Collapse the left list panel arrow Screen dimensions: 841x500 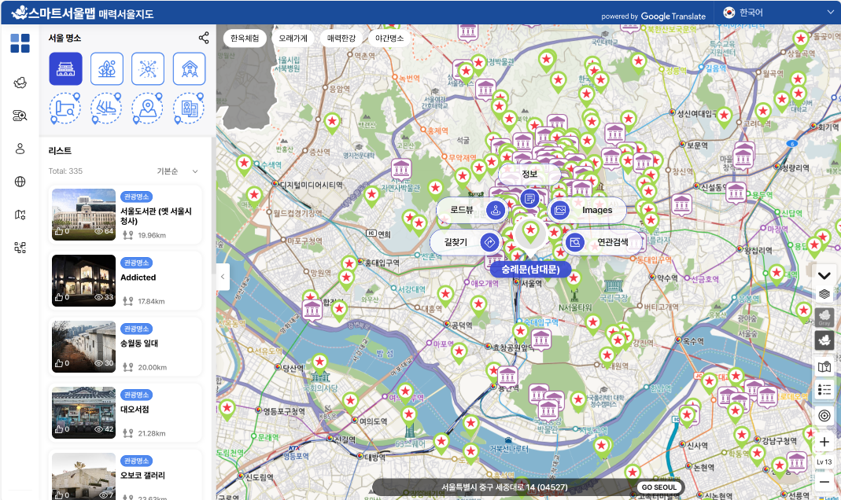click(223, 277)
